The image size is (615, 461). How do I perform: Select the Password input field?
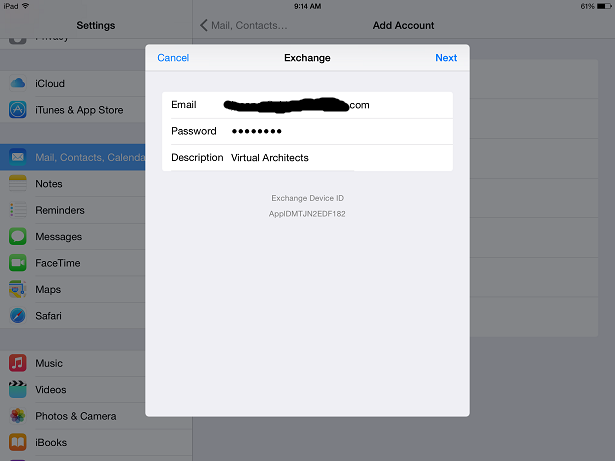pyautogui.click(x=307, y=131)
